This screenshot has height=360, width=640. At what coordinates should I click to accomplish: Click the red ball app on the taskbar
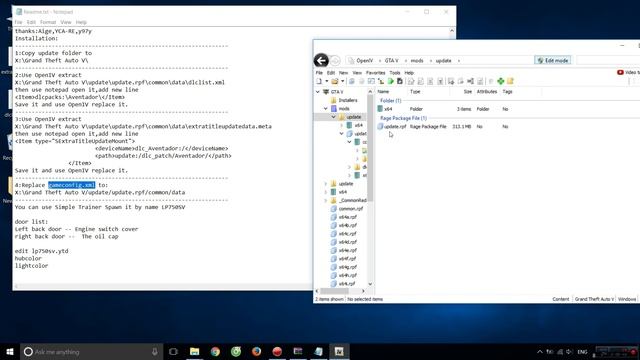[277, 351]
